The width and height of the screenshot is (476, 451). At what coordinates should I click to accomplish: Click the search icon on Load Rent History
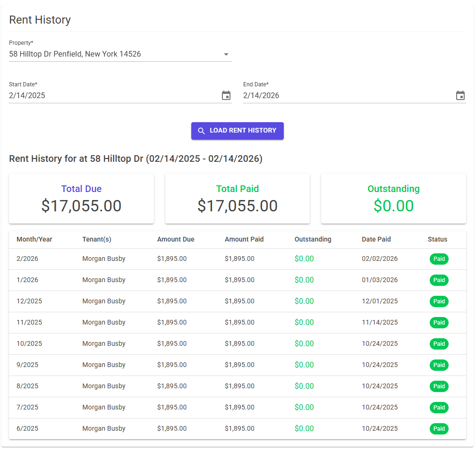202,131
